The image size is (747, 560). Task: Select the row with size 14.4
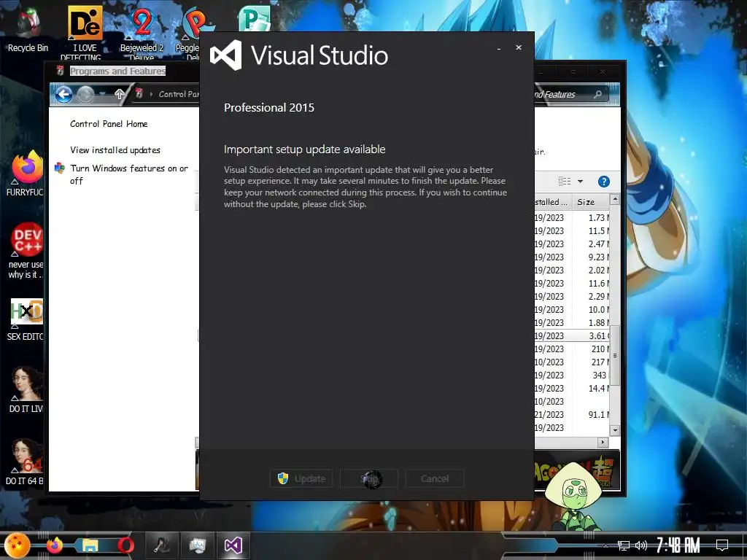tap(572, 389)
